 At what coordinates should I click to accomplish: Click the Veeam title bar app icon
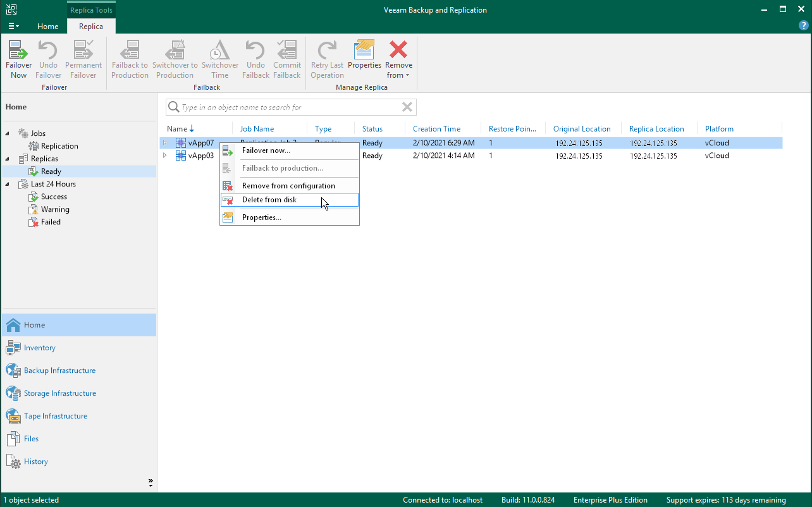[11, 9]
